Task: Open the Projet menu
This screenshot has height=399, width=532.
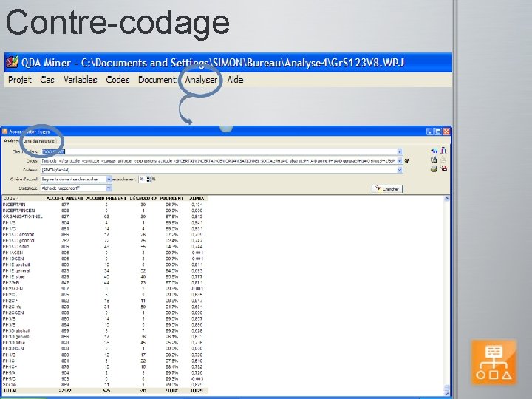Action: tap(20, 80)
